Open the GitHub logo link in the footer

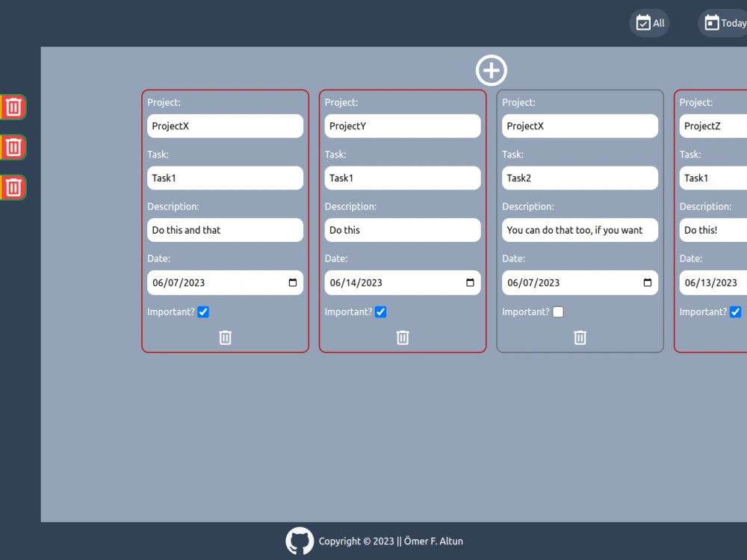click(300, 541)
